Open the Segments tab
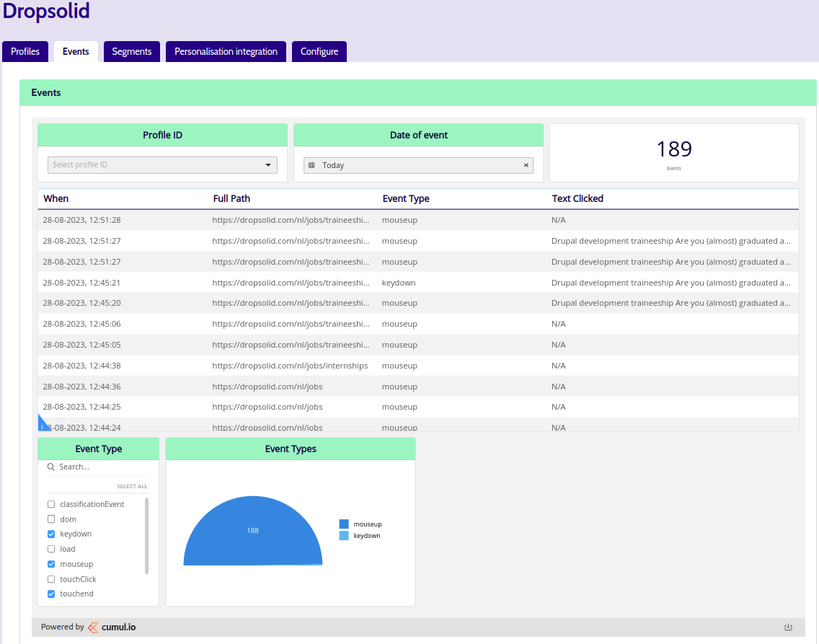This screenshot has height=644, width=819. [x=132, y=52]
